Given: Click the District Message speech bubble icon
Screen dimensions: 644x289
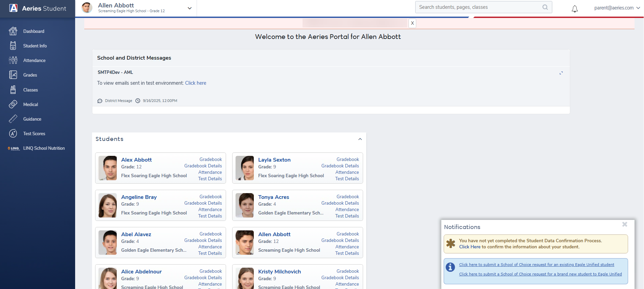Looking at the screenshot, I should pyautogui.click(x=100, y=101).
